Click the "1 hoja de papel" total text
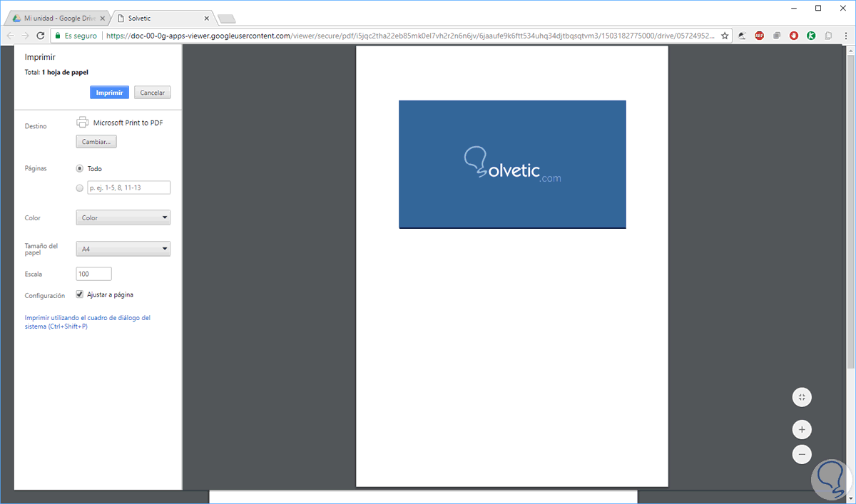Screen dimensions: 856x504 pos(65,72)
